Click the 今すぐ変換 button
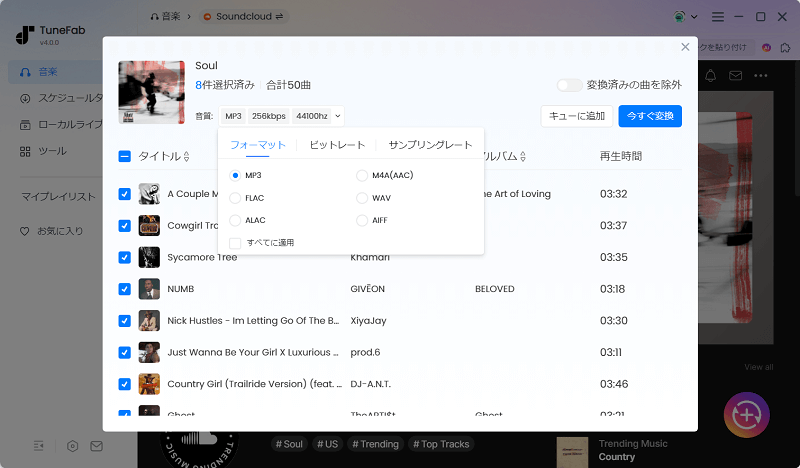 click(650, 116)
